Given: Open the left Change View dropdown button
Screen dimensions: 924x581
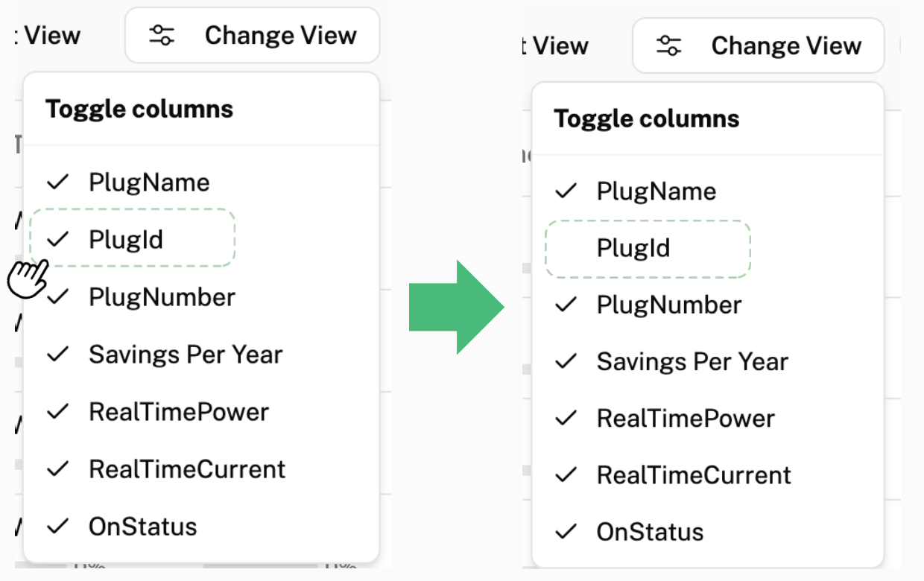Looking at the screenshot, I should tap(253, 35).
